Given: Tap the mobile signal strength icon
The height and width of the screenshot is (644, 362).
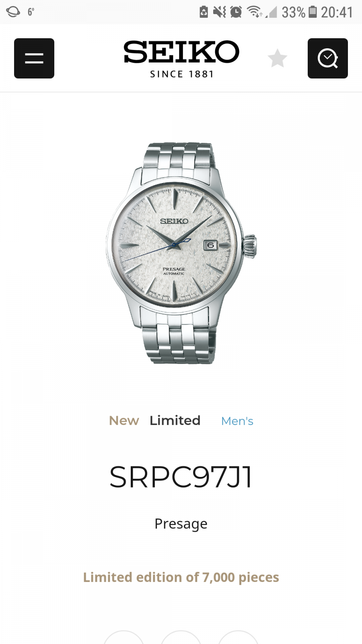Looking at the screenshot, I should [271, 12].
